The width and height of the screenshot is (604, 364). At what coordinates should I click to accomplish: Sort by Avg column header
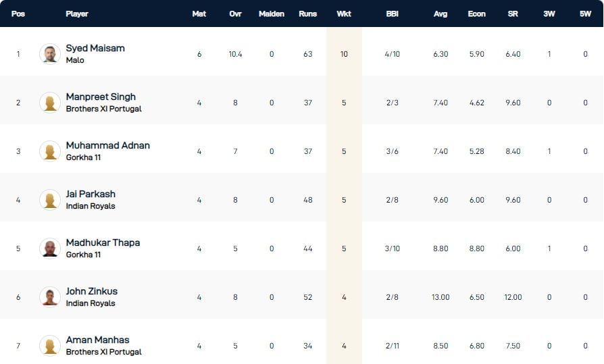pyautogui.click(x=441, y=14)
